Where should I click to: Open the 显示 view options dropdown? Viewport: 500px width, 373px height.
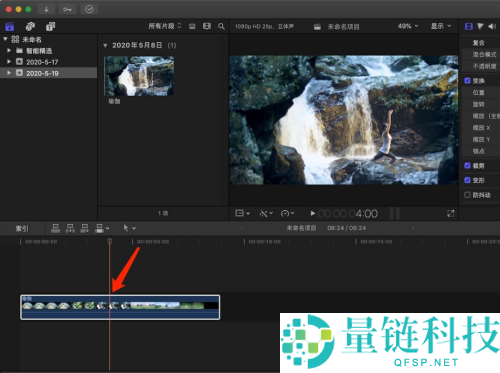coord(441,26)
